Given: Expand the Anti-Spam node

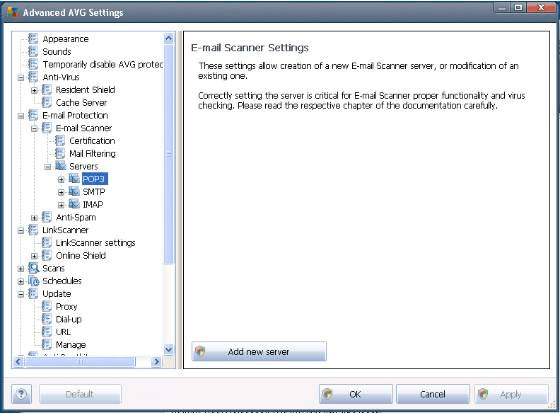Looking at the screenshot, I should (34, 218).
